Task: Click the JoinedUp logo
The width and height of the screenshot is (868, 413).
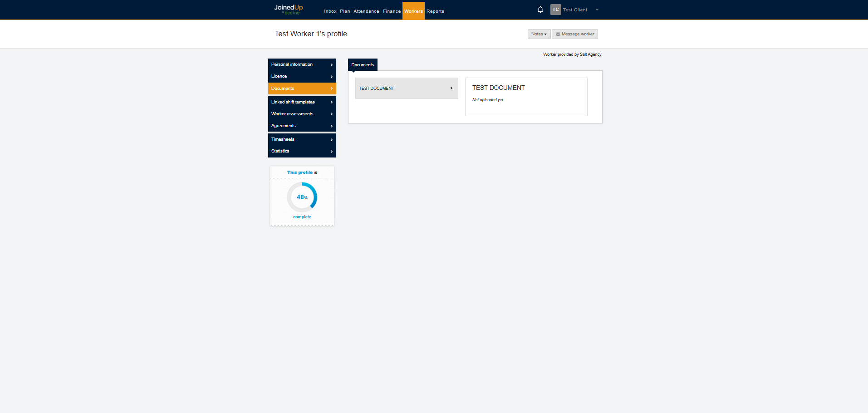Action: [x=289, y=9]
